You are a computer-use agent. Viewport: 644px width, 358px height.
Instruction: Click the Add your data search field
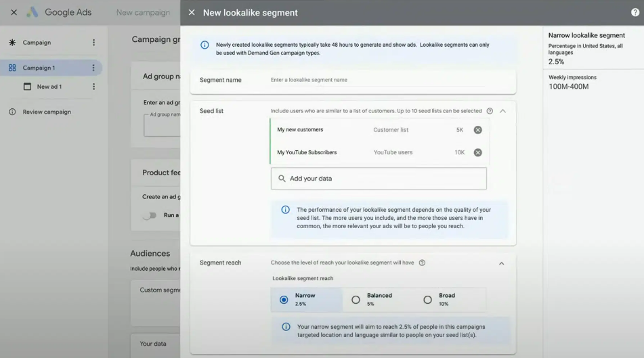coord(379,179)
